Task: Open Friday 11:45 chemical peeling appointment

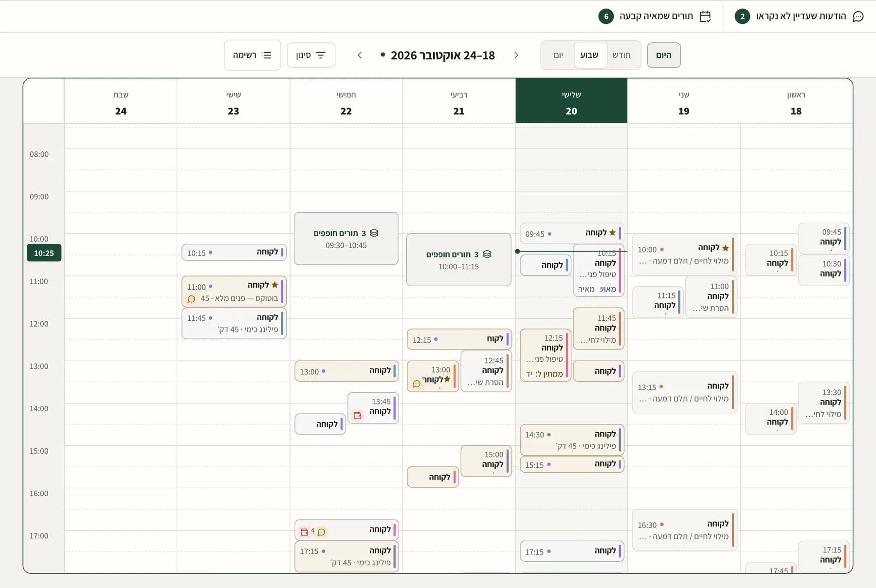Action: (234, 323)
